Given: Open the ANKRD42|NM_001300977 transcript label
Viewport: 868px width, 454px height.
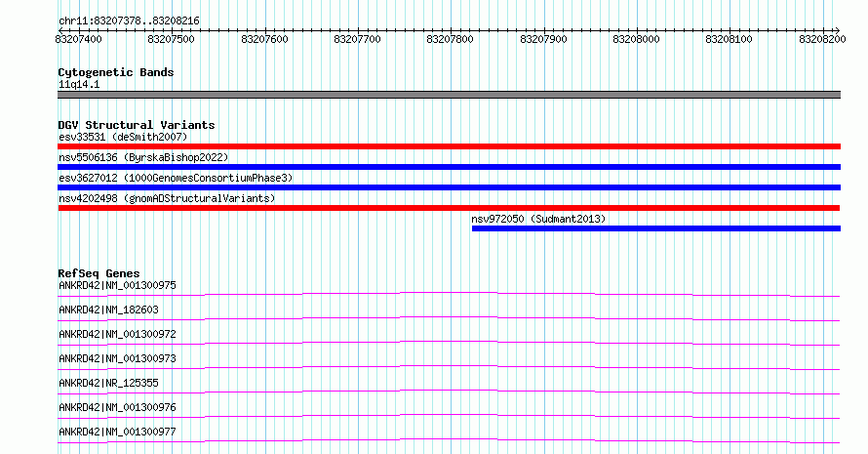Looking at the screenshot, I should tap(117, 432).
